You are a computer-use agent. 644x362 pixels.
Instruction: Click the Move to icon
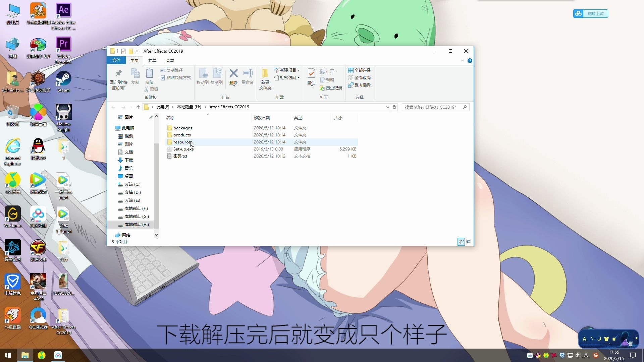click(x=203, y=73)
